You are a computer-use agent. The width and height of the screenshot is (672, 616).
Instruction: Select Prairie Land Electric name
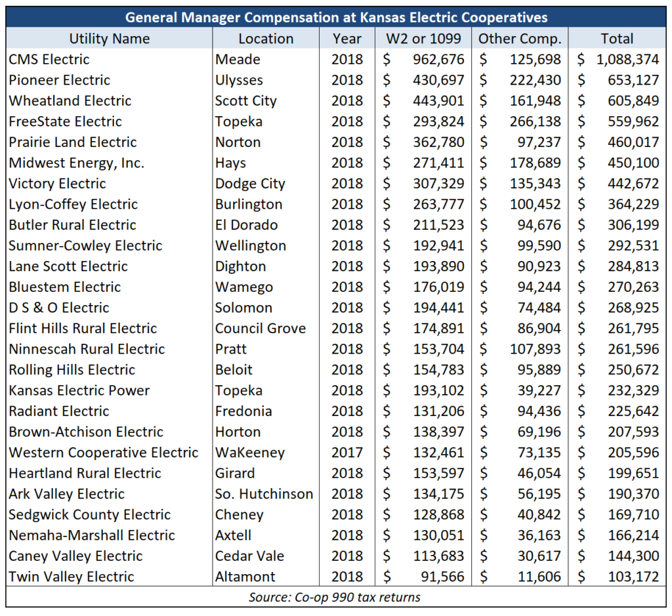click(73, 142)
